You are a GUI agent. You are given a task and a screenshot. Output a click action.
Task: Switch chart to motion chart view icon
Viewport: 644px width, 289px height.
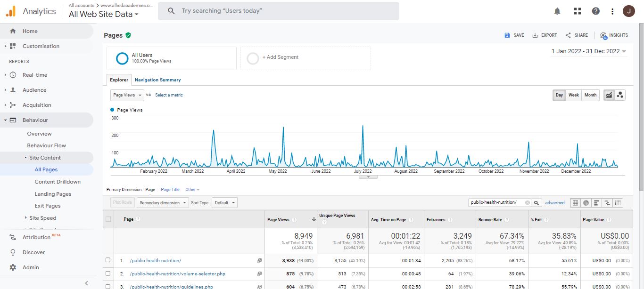pyautogui.click(x=620, y=95)
